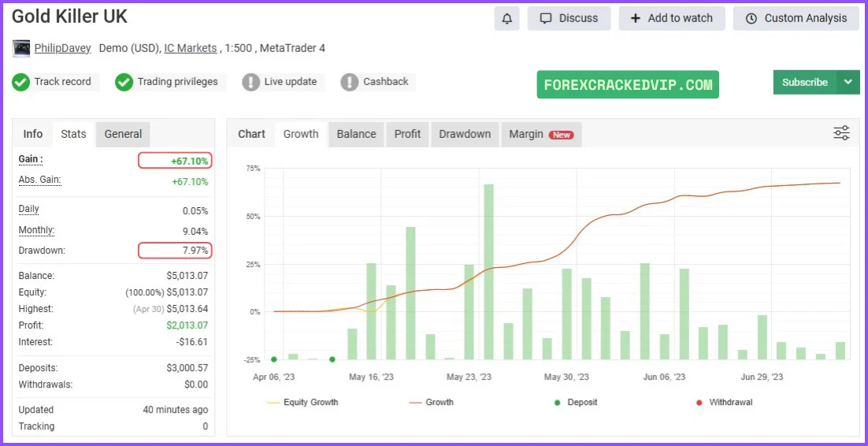868x446 pixels.
Task: Click the Track record checkmark icon
Action: (20, 82)
